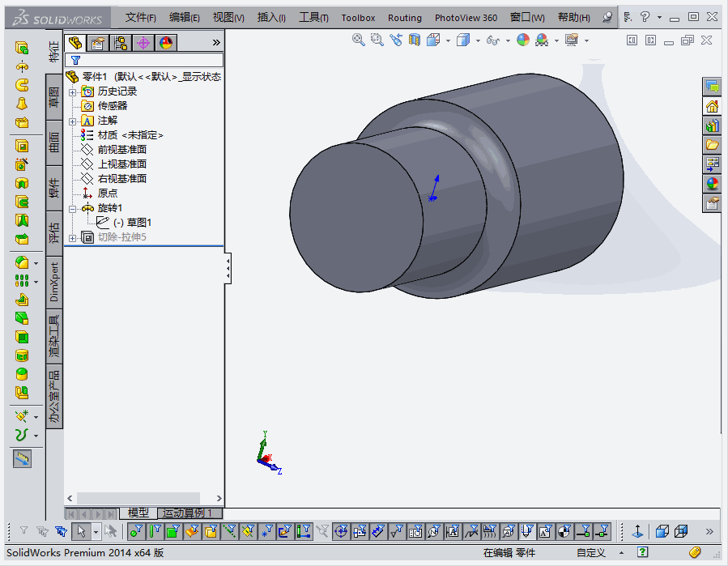Select the Zoom to Area tool
Image resolution: width=728 pixels, height=566 pixels.
pyautogui.click(x=377, y=40)
